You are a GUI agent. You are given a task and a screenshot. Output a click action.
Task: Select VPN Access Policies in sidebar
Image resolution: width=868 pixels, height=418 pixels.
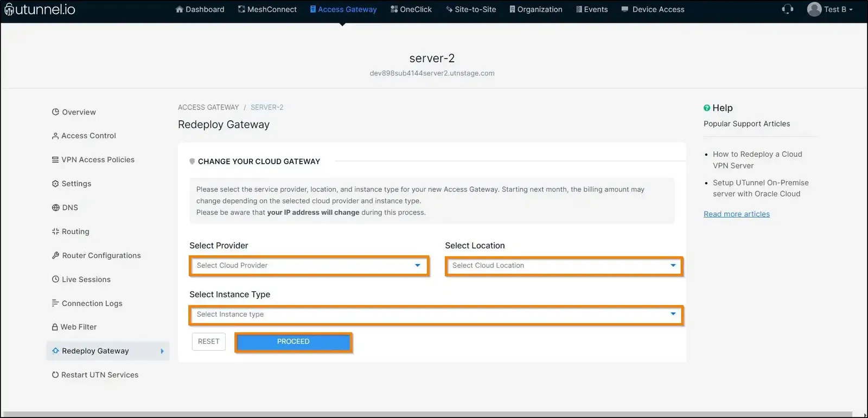point(93,160)
